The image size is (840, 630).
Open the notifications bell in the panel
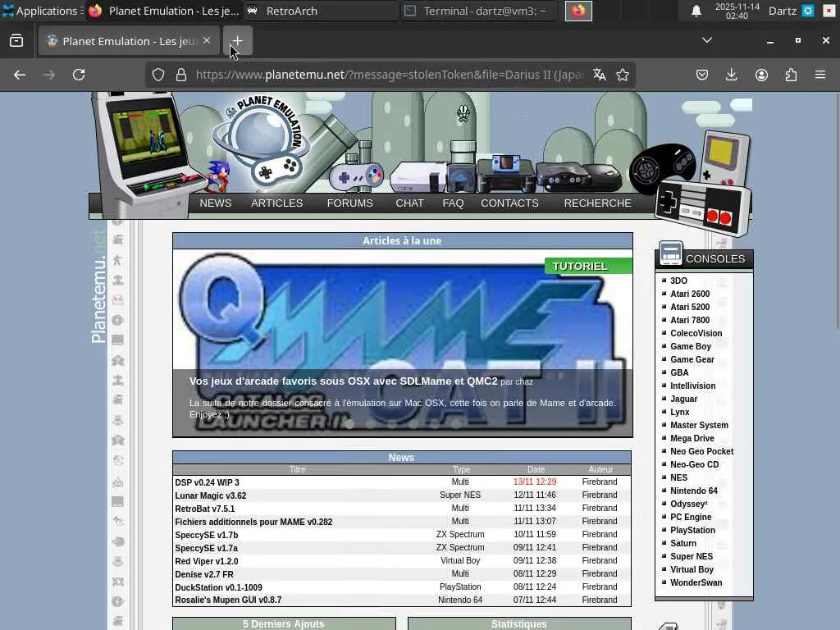pyautogui.click(x=696, y=11)
